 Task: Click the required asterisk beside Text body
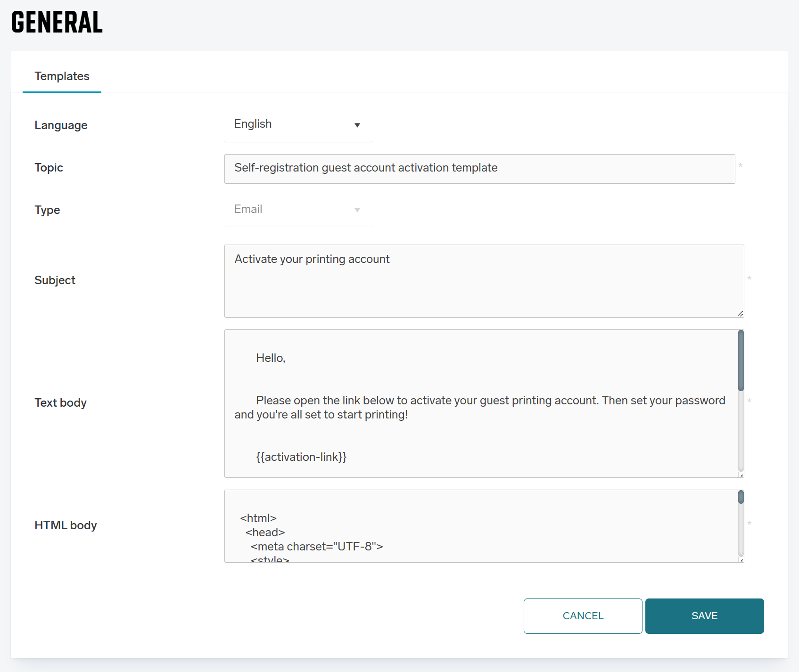pos(749,401)
